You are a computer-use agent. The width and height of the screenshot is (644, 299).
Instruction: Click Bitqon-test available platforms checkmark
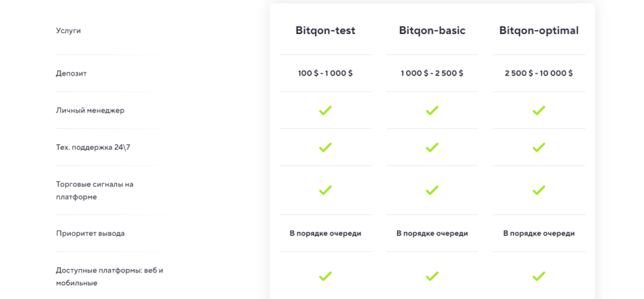pyautogui.click(x=325, y=276)
